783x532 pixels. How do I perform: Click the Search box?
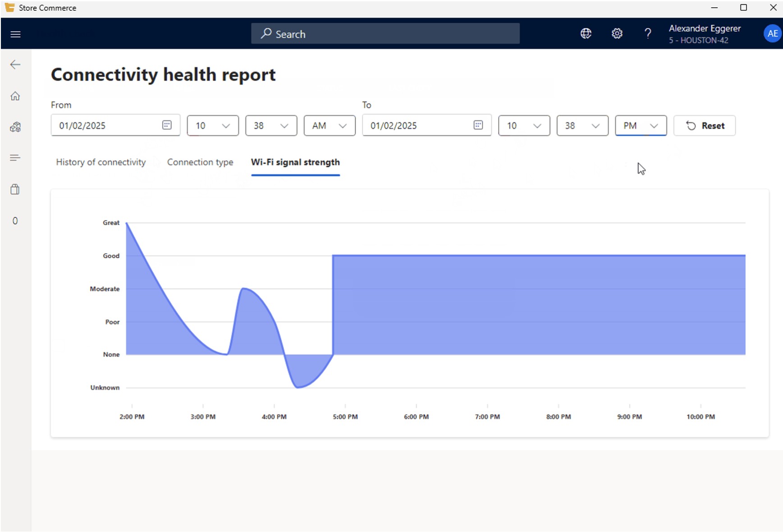pos(385,34)
